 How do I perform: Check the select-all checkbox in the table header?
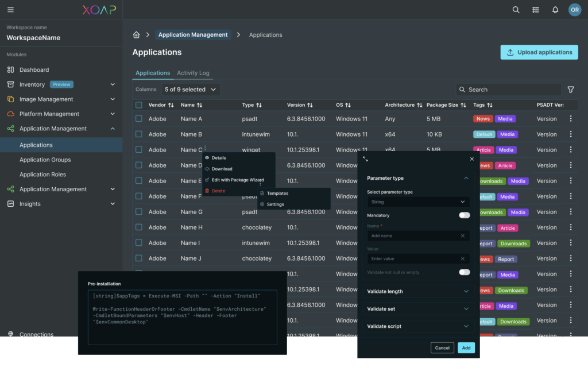138,105
